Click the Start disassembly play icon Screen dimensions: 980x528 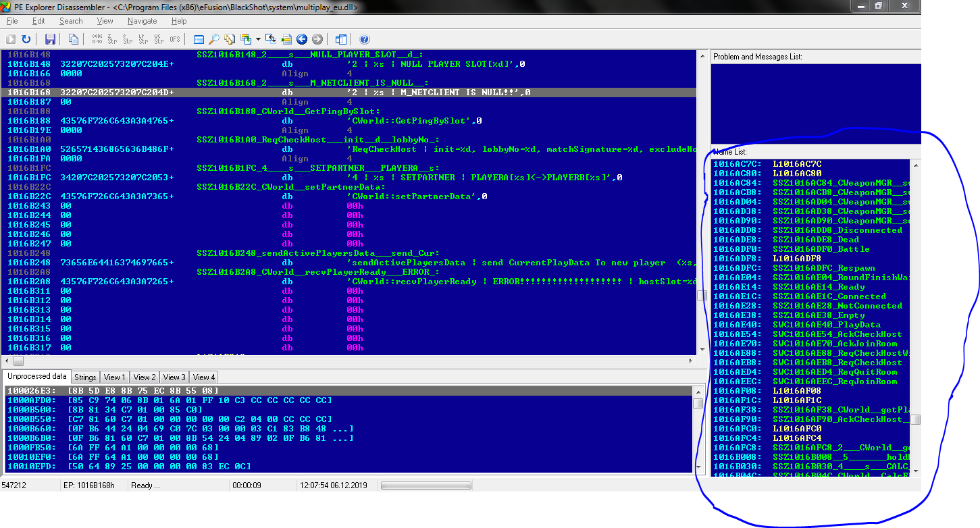pos(11,40)
